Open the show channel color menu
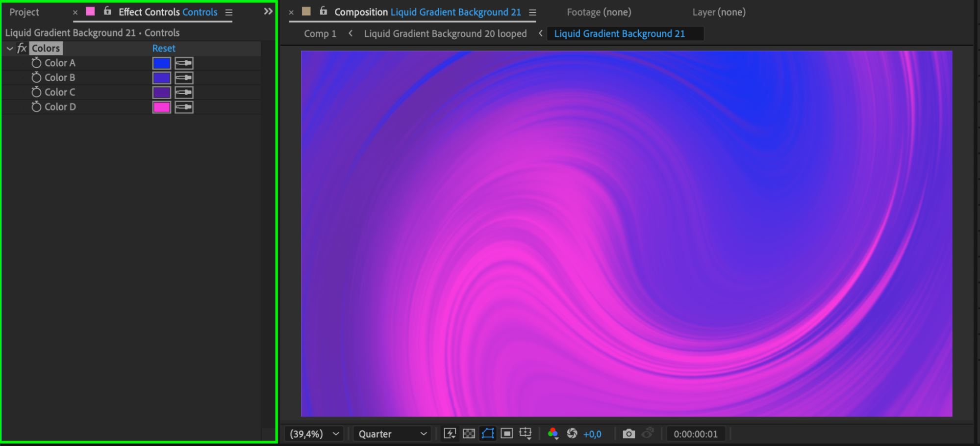Image resolution: width=980 pixels, height=446 pixels. (553, 433)
